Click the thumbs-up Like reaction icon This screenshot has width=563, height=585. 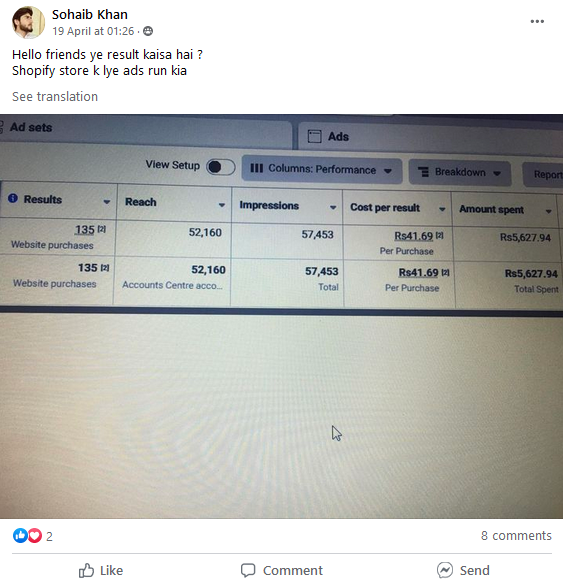20,535
